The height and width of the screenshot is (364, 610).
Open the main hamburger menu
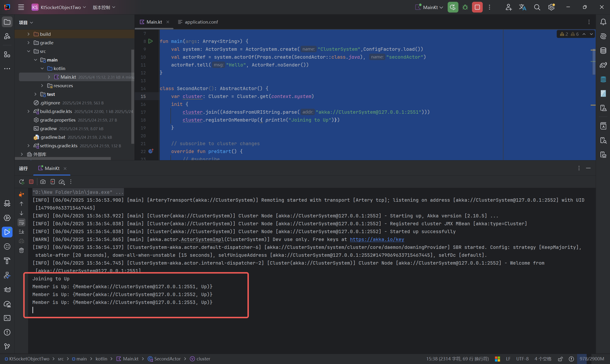(21, 7)
